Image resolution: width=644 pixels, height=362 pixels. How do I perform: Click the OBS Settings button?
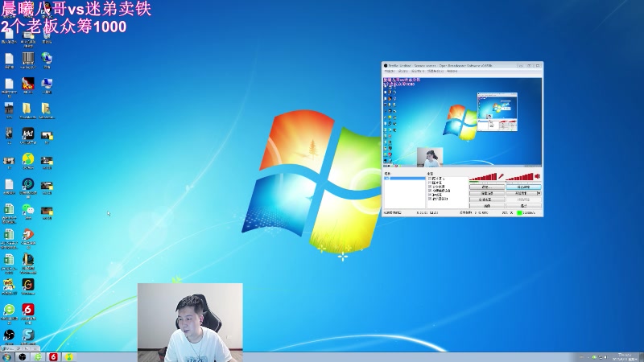pyautogui.click(x=487, y=187)
